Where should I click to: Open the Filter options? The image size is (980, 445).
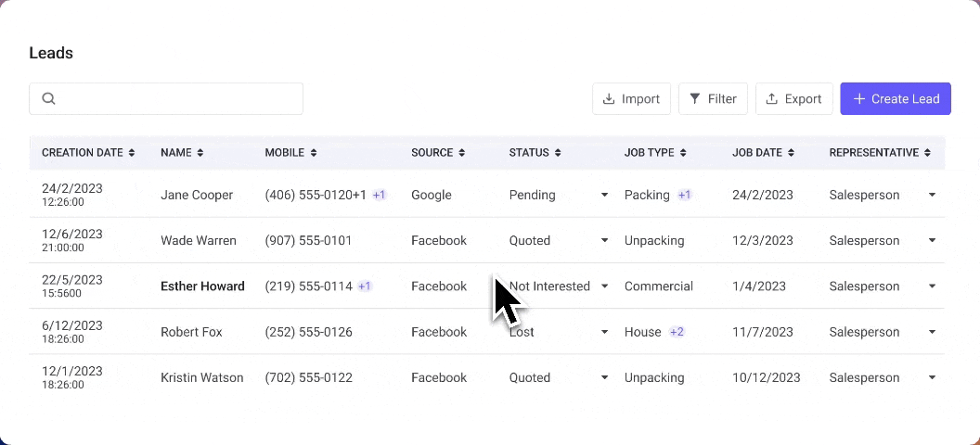713,99
